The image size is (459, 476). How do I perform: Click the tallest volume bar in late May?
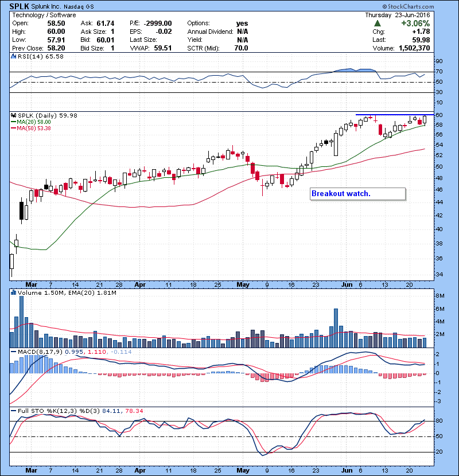pos(336,328)
